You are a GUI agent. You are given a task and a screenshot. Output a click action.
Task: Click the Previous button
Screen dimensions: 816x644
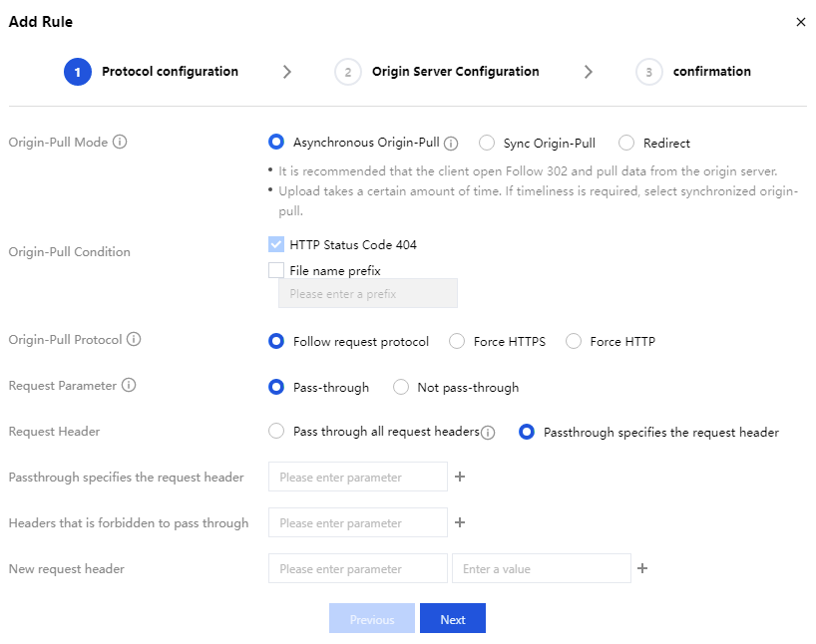(x=371, y=619)
